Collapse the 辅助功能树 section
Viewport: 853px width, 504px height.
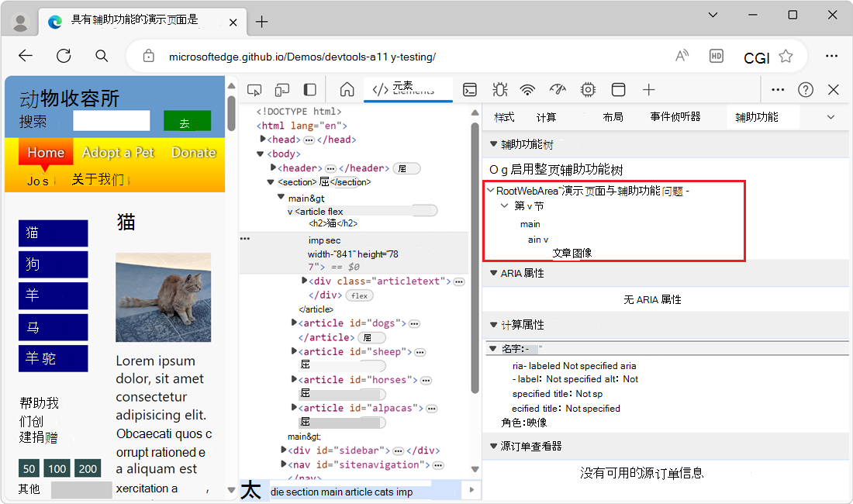[x=493, y=144]
